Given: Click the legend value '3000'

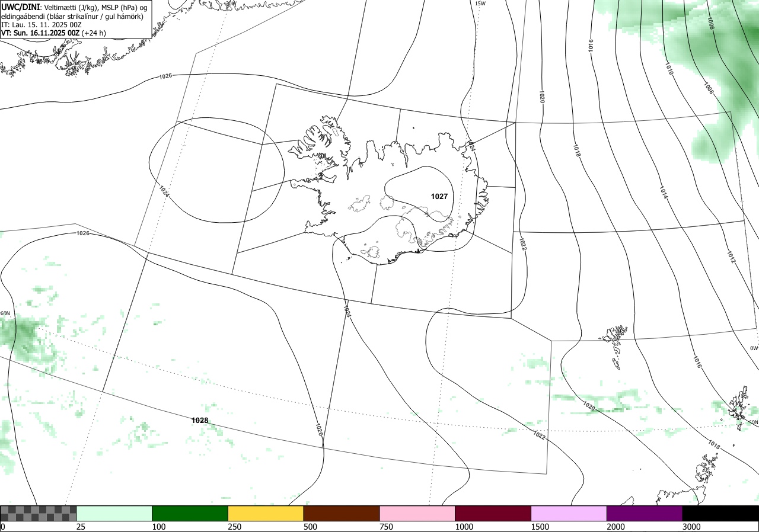Looking at the screenshot, I should click(691, 527).
